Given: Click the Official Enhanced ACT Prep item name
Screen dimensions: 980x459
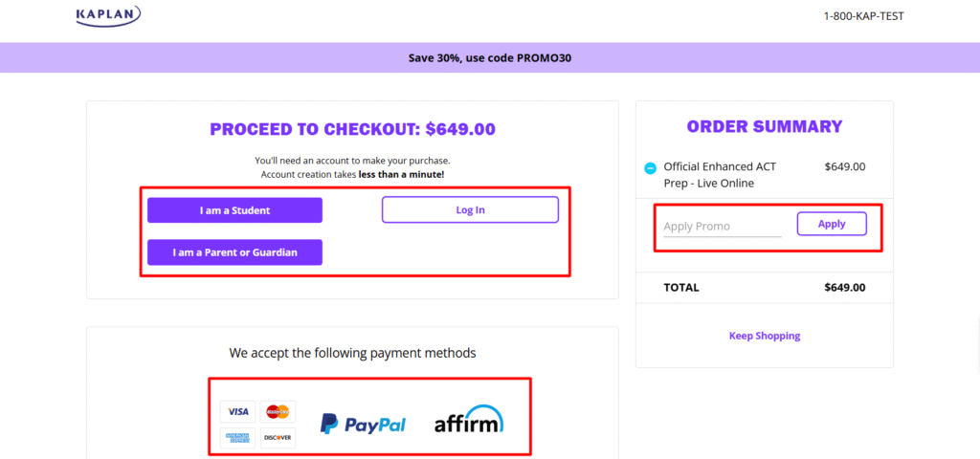Looking at the screenshot, I should (720, 174).
